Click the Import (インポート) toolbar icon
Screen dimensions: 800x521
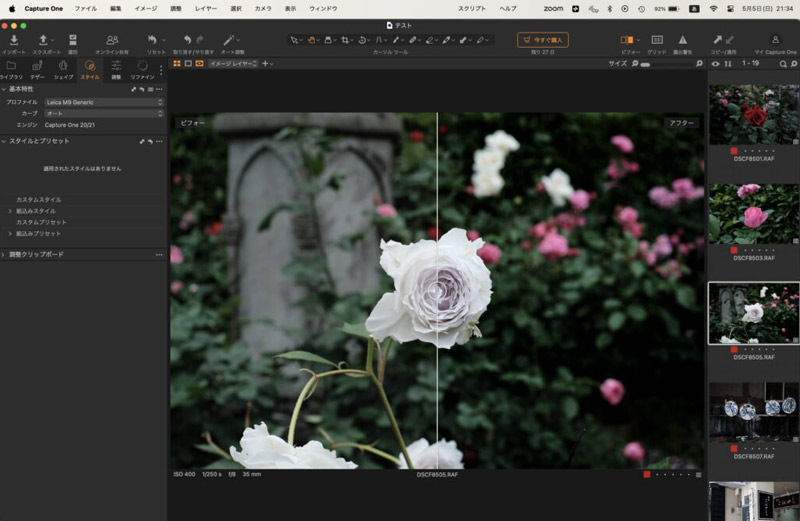tap(14, 40)
